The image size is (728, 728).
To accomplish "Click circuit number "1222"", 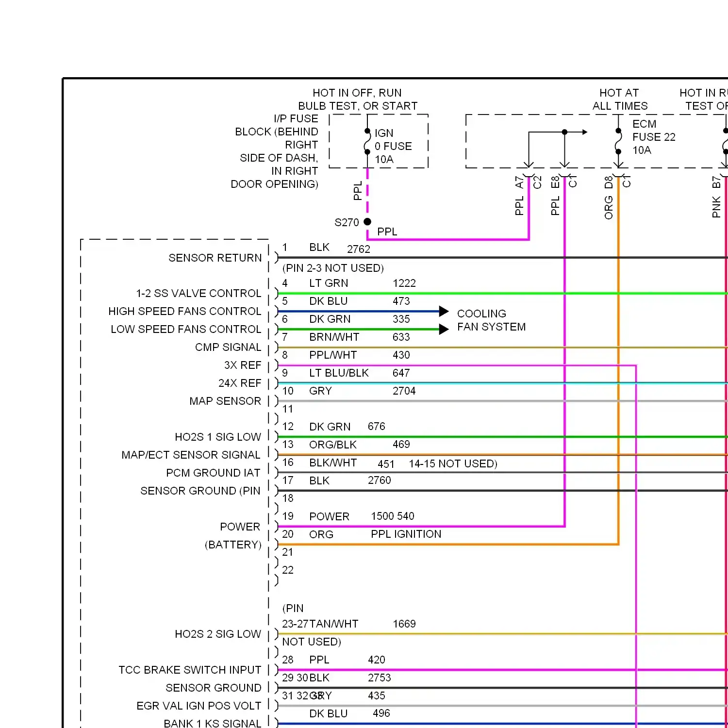I will [404, 283].
